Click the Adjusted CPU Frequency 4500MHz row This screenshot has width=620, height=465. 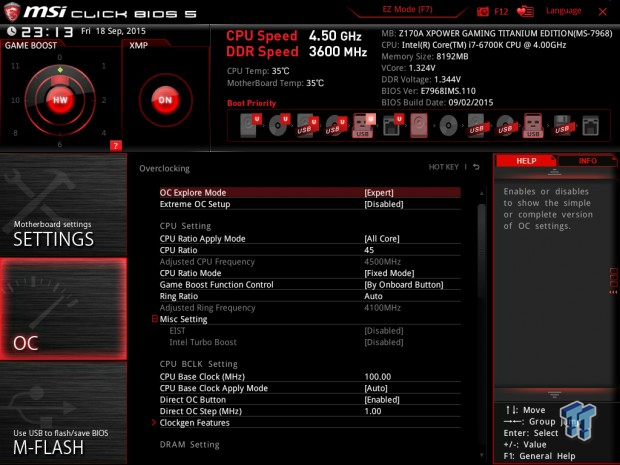coord(310,261)
